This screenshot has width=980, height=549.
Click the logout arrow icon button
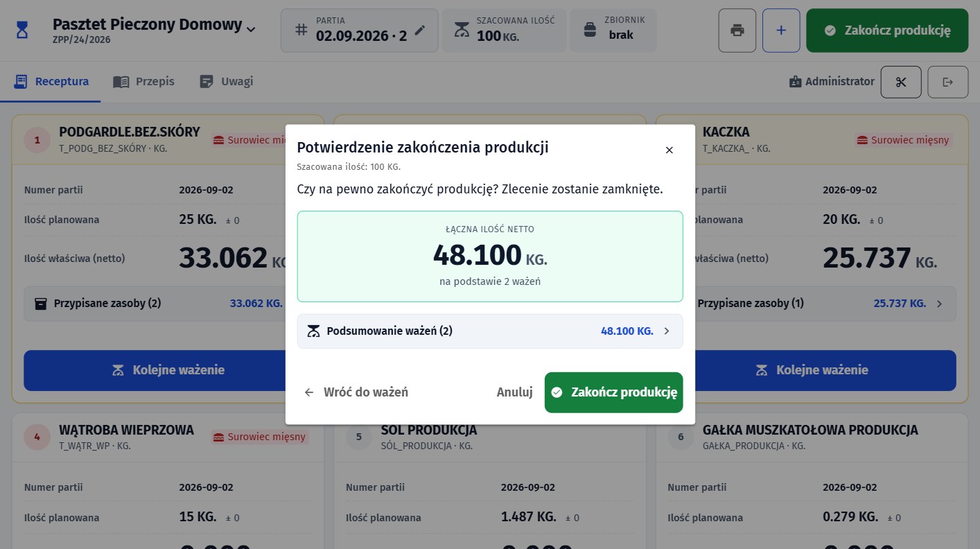948,82
